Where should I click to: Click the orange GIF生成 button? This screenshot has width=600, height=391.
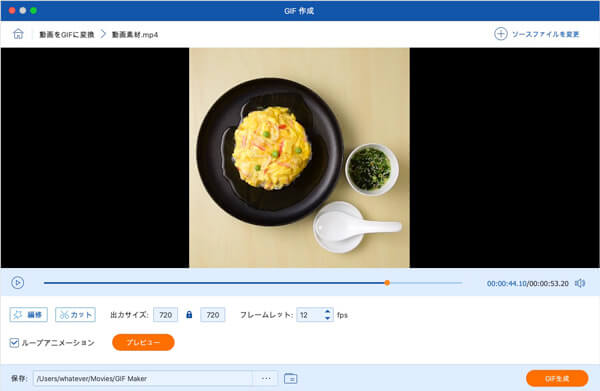point(557,379)
